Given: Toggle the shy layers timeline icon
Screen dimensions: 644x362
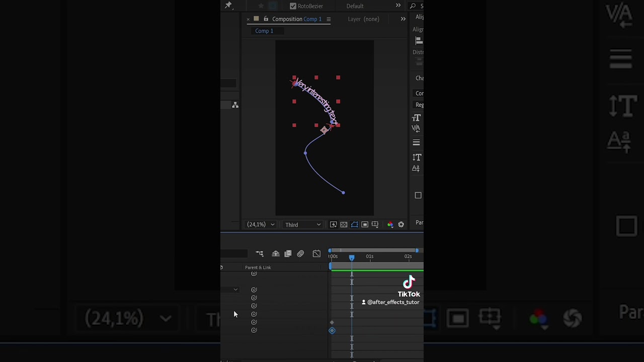Looking at the screenshot, I should [276, 254].
